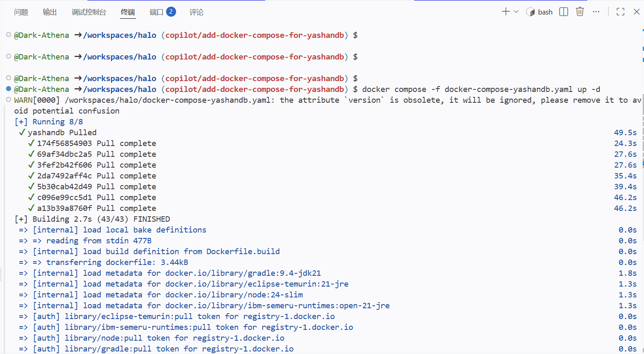Open the 评论 tab
This screenshot has width=644, height=354.
click(x=196, y=12)
